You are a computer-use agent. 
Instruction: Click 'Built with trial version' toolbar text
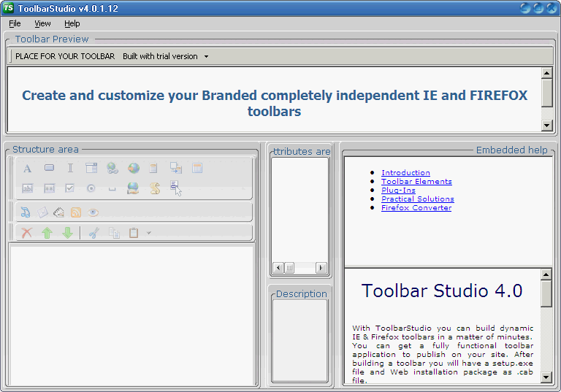(x=160, y=56)
